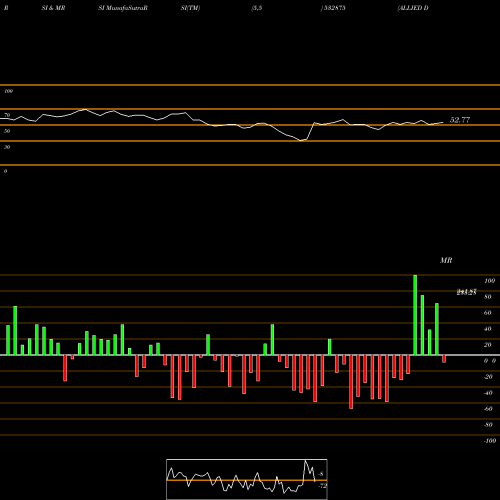Click the MR axis "-60" label
The image size is (500, 500).
click(x=488, y=409)
